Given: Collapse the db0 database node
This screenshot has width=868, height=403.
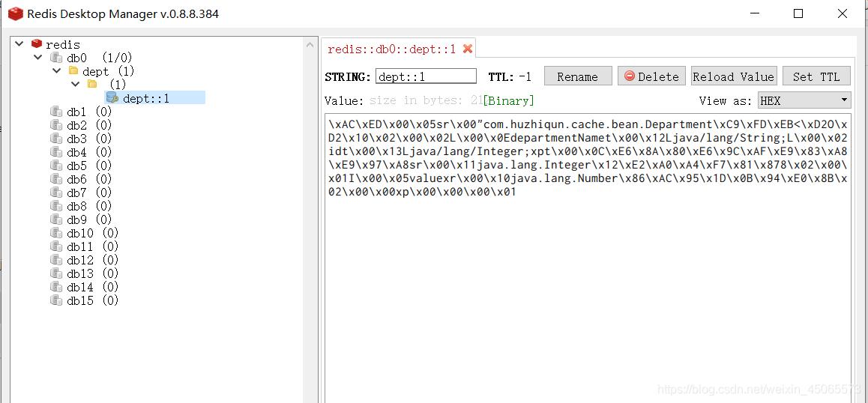Looking at the screenshot, I should 37,57.
